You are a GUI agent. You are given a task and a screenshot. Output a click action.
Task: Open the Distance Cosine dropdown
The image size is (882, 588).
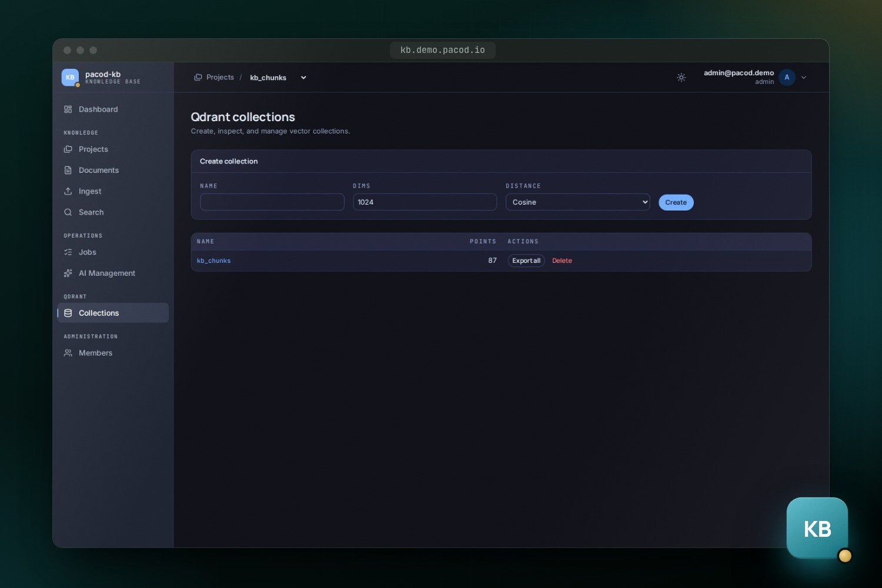point(577,202)
